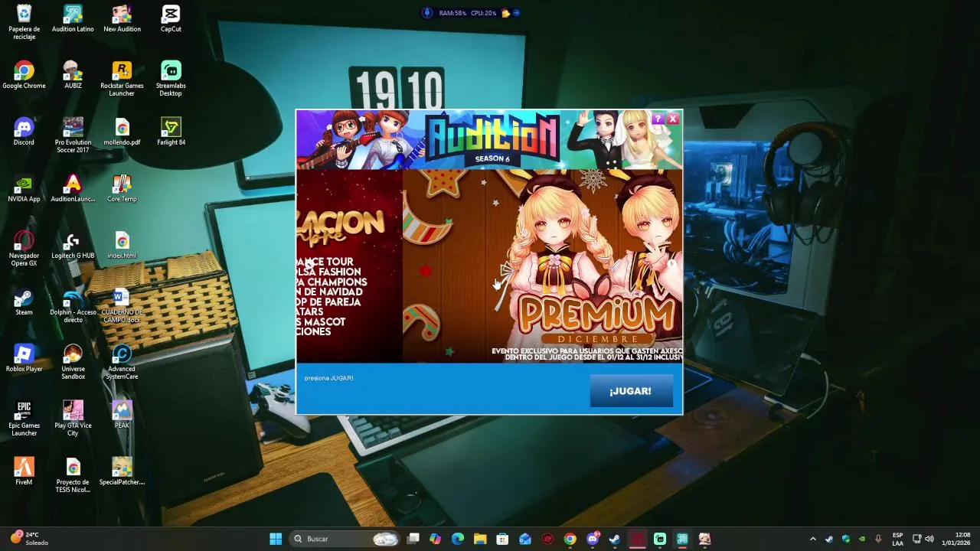Select Pro Evolution Soccer 2017 icon
This screenshot has width=980, height=551.
click(x=73, y=135)
